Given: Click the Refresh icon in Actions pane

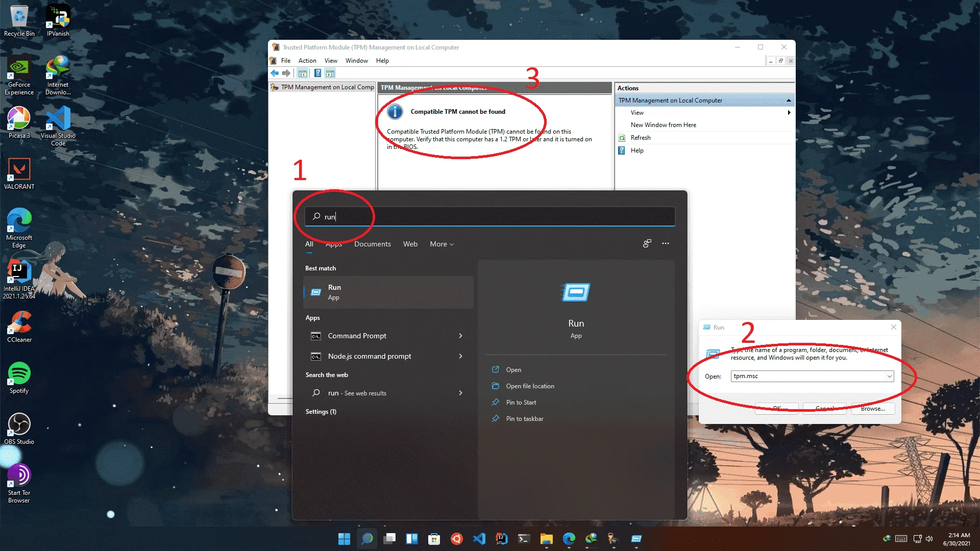Looking at the screenshot, I should pyautogui.click(x=622, y=138).
